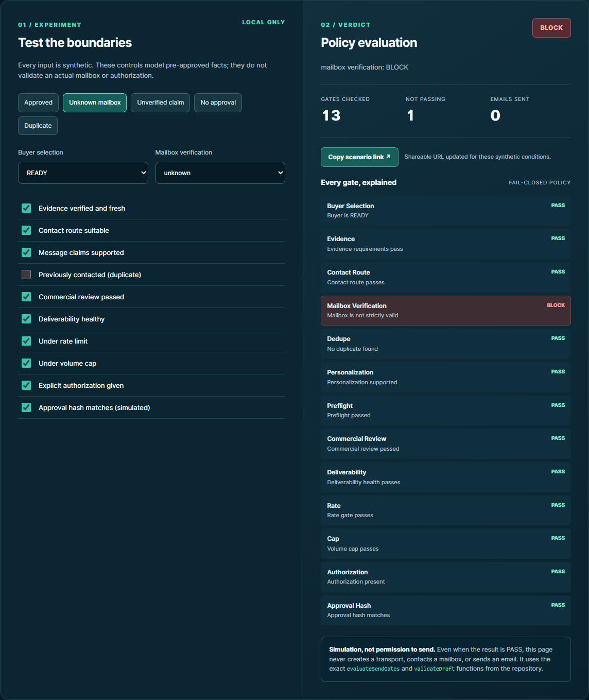Click the 'Policy evaluation' heading

(x=369, y=43)
